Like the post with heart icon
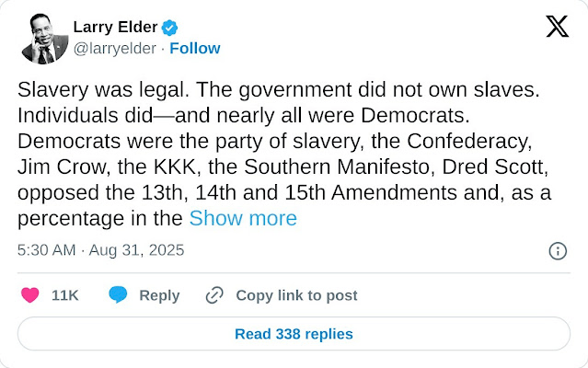Image resolution: width=588 pixels, height=368 pixels. pyautogui.click(x=30, y=295)
